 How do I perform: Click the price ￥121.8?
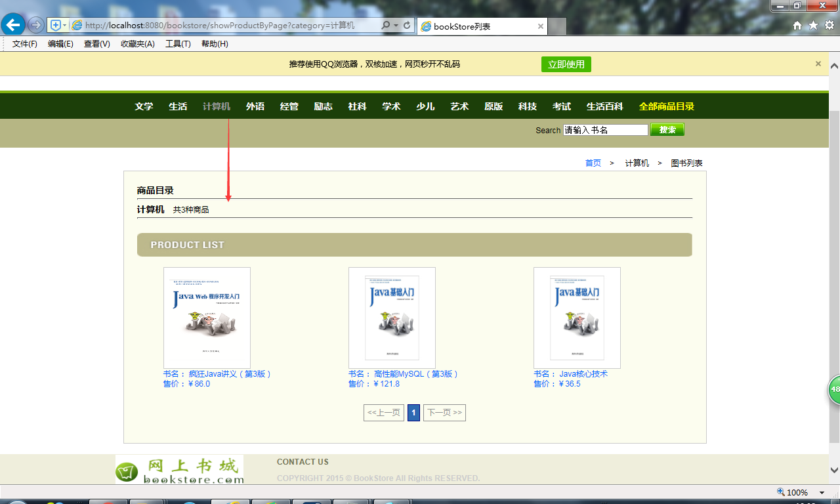coord(386,384)
